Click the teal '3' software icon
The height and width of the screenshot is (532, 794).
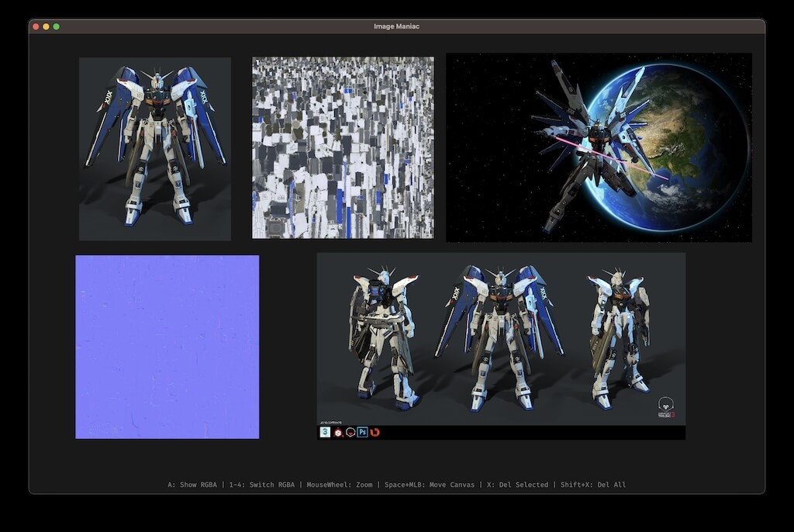click(325, 432)
